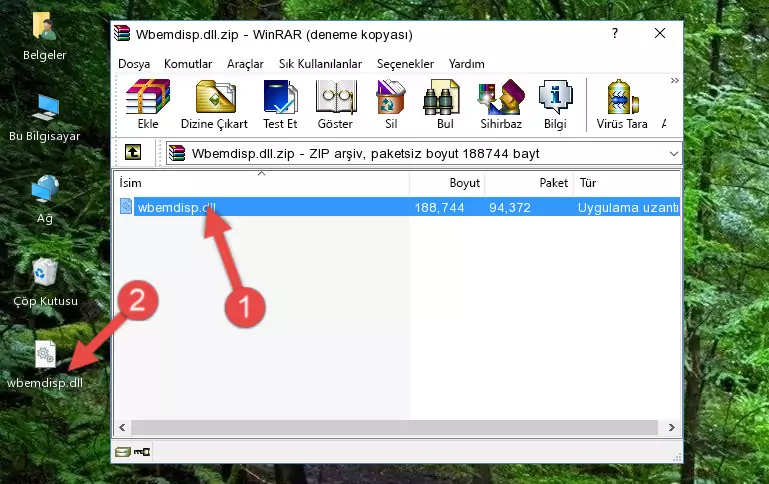This screenshot has height=484, width=769.
Task: Open the Araçlar menu
Action: [245, 64]
